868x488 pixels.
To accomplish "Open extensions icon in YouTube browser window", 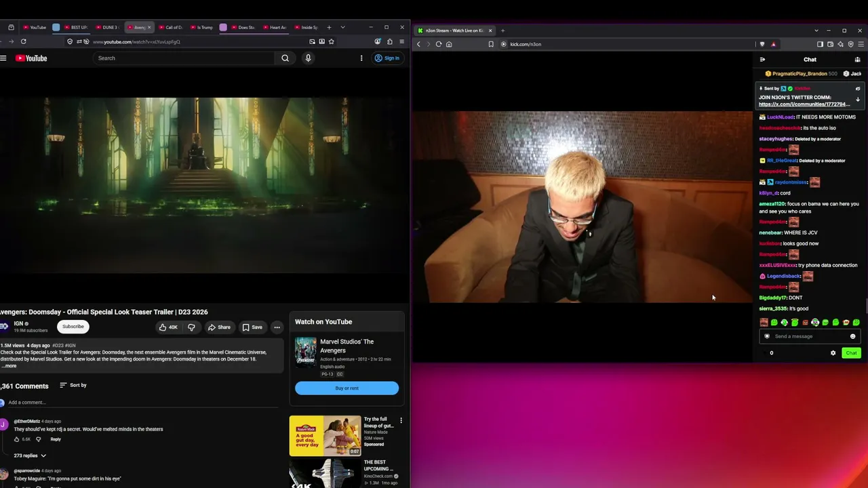I will [x=389, y=41].
